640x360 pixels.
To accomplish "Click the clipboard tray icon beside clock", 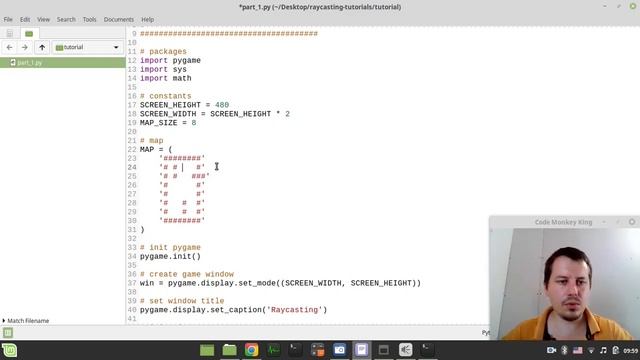I will point(616,350).
